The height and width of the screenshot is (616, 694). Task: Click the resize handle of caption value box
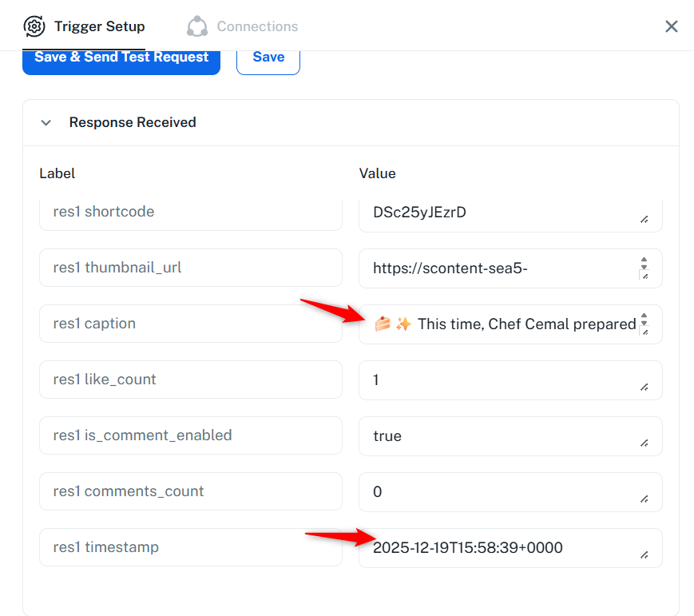(x=644, y=332)
